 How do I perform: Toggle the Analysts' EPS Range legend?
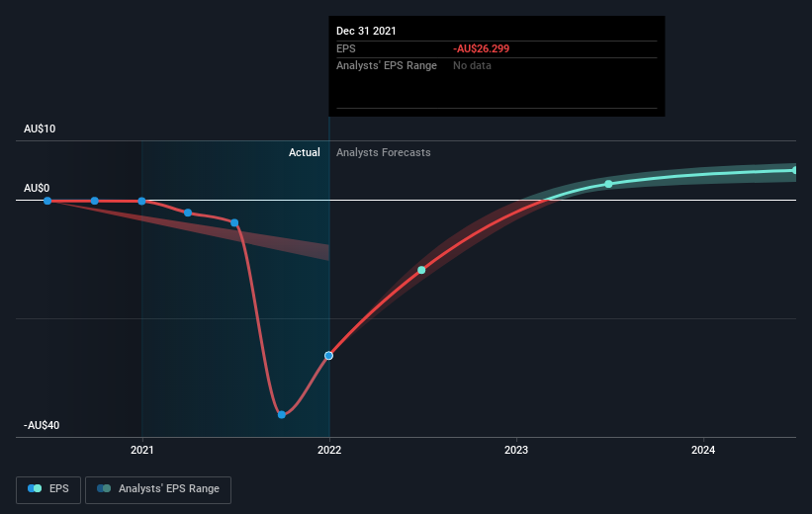tap(158, 489)
